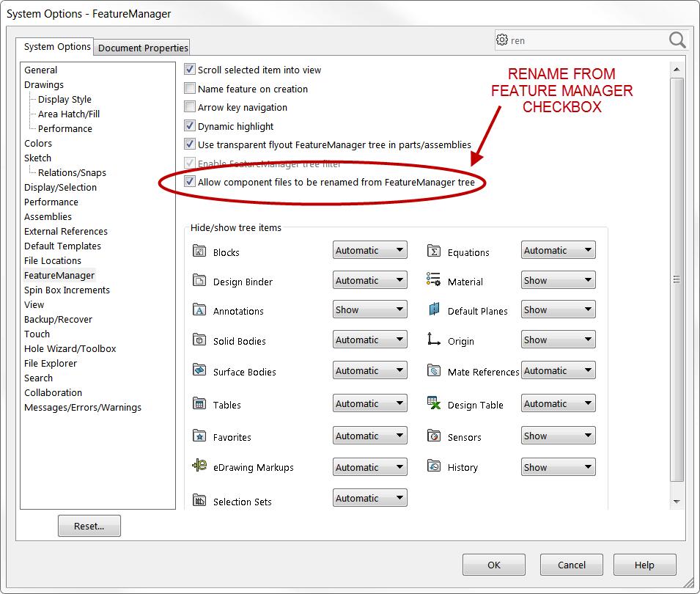700x594 pixels.
Task: Click the eDrawing Markups icon
Action: [x=200, y=466]
